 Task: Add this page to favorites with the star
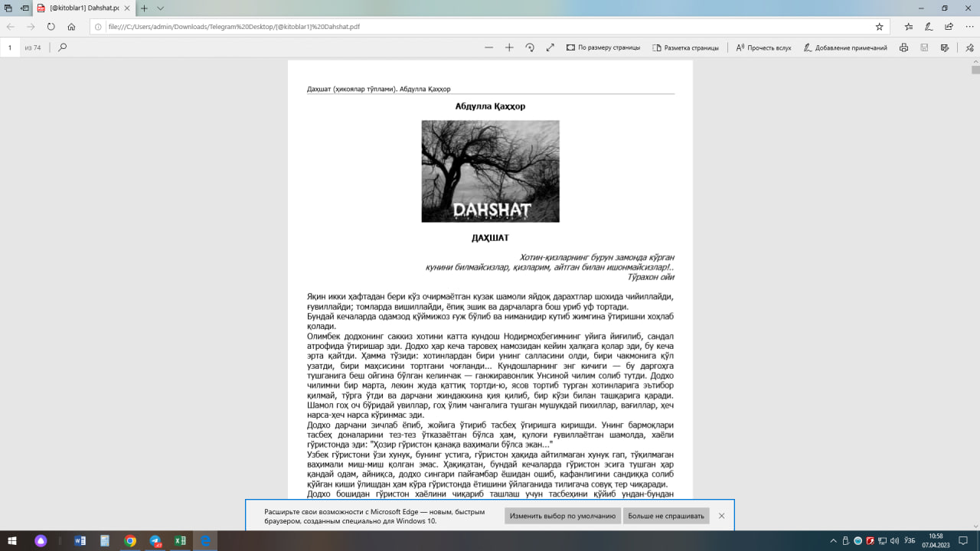coord(879,26)
